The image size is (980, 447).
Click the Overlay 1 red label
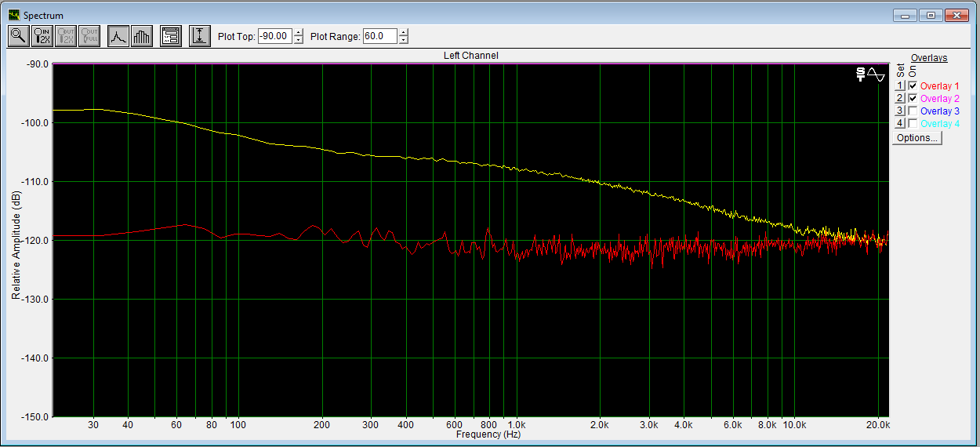[x=939, y=86]
